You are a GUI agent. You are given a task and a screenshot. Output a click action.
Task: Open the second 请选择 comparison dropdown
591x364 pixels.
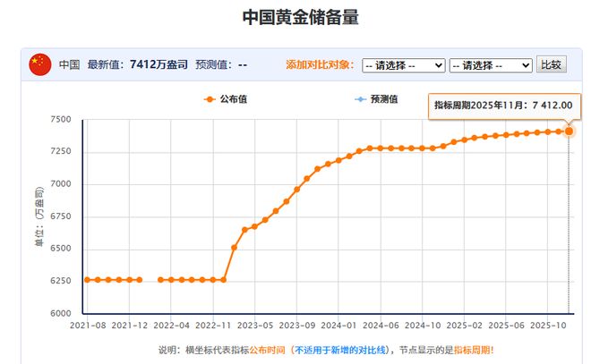[x=491, y=65]
